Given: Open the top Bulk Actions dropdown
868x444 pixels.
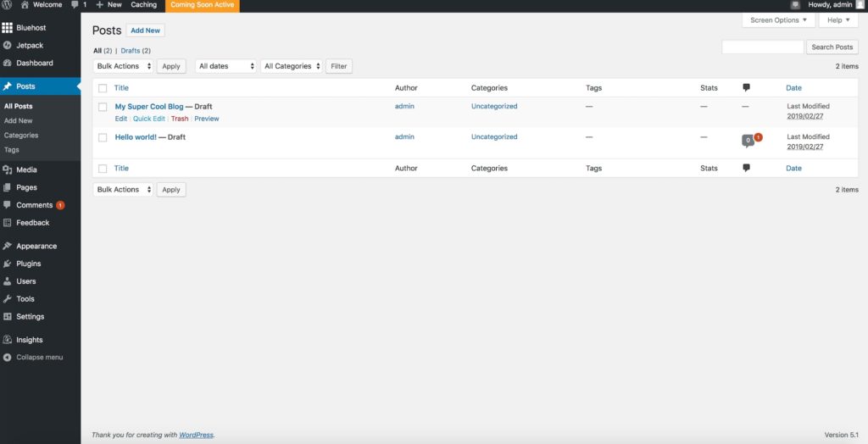Looking at the screenshot, I should click(124, 66).
